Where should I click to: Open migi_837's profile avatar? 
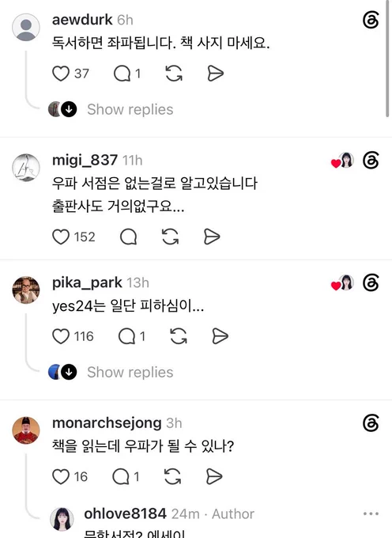click(x=26, y=168)
